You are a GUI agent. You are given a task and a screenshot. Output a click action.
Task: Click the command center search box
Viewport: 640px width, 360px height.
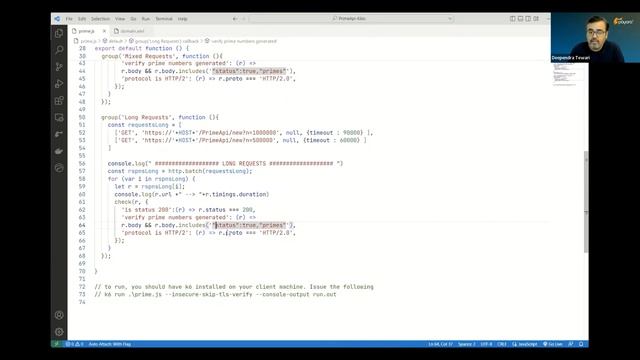352,19
